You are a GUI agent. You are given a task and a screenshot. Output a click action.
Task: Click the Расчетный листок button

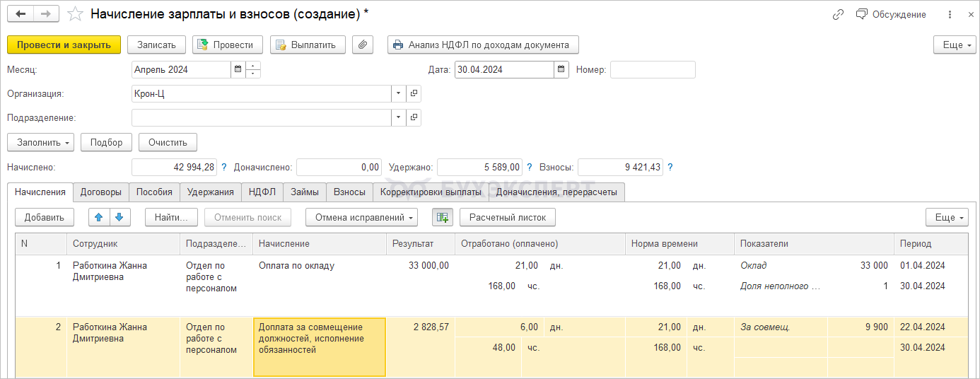pyautogui.click(x=507, y=217)
